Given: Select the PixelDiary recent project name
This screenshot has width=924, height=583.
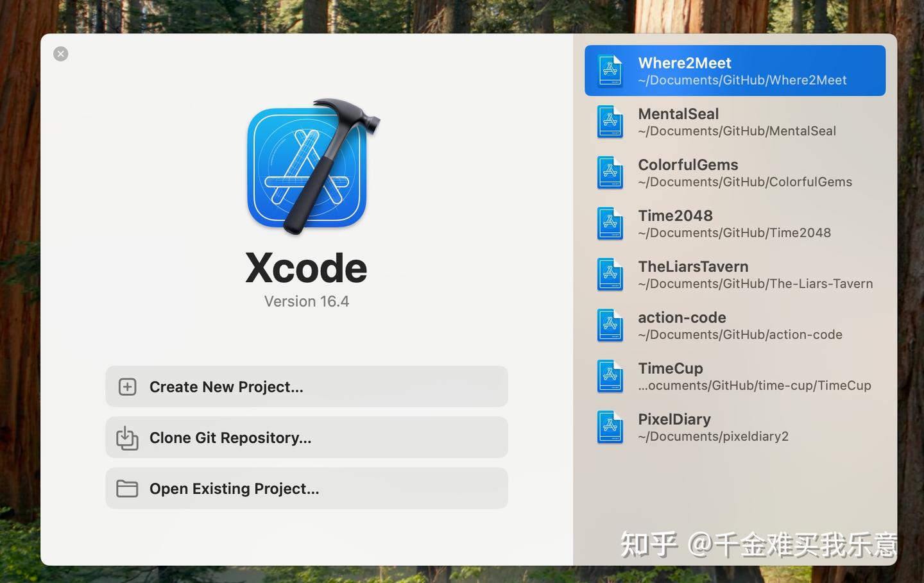Looking at the screenshot, I should coord(674,419).
